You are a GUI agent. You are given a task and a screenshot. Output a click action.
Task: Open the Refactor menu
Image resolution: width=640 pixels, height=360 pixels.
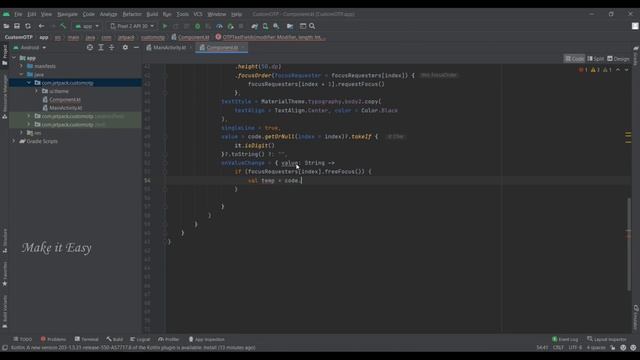pos(132,14)
